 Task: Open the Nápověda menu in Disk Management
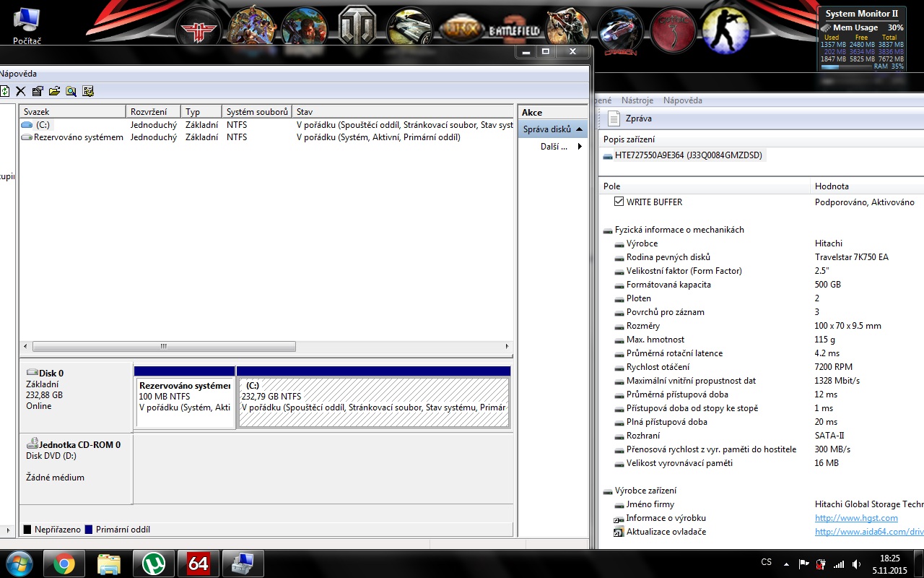pyautogui.click(x=18, y=74)
